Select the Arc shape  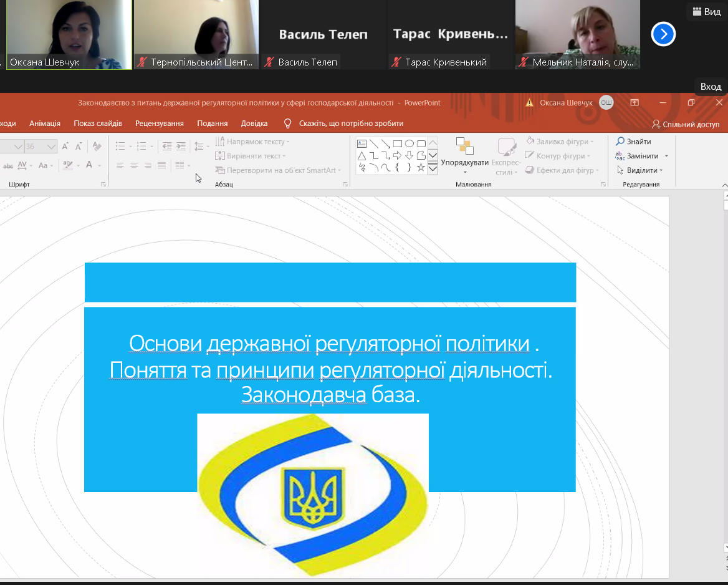(374, 167)
